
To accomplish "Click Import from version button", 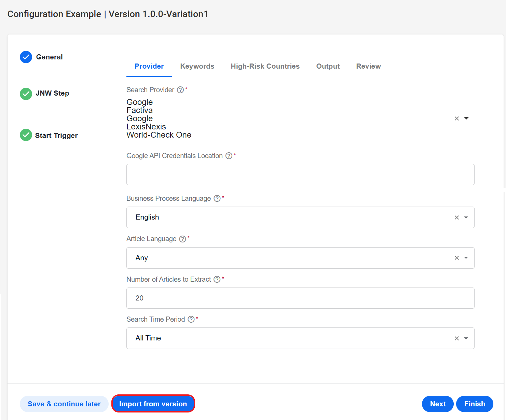I will pyautogui.click(x=153, y=404).
